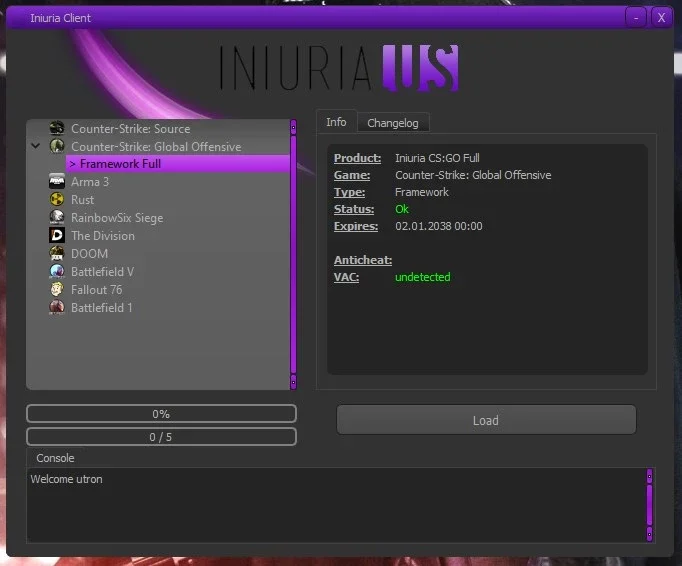The width and height of the screenshot is (682, 566).
Task: Click the Fallout 76 vault boy icon
Action: [57, 289]
